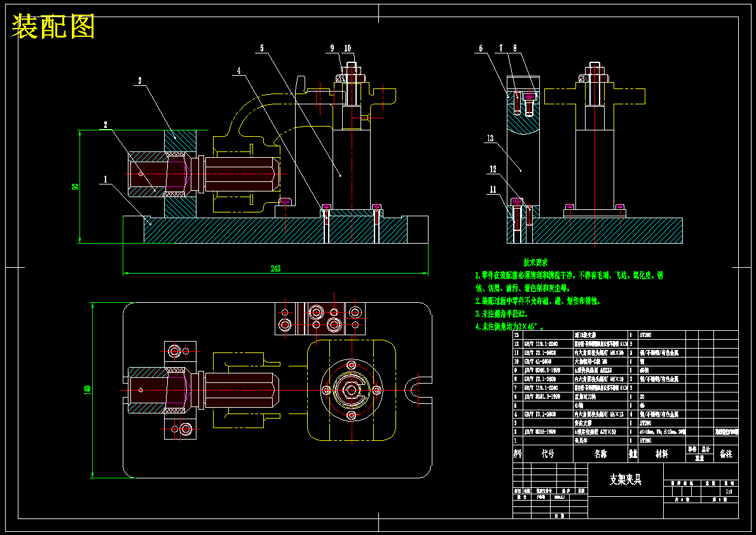Select technical note line starting '2.装配过程中'
The height and width of the screenshot is (535, 756).
[x=538, y=301]
